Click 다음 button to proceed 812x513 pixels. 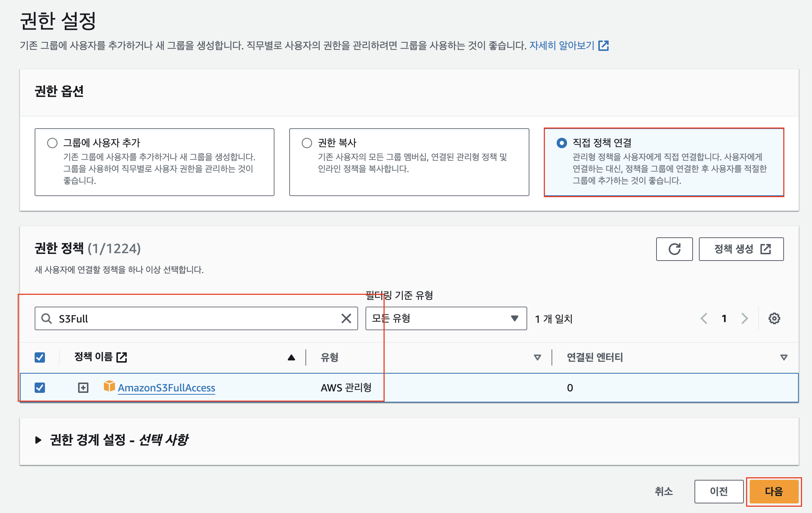tap(774, 491)
